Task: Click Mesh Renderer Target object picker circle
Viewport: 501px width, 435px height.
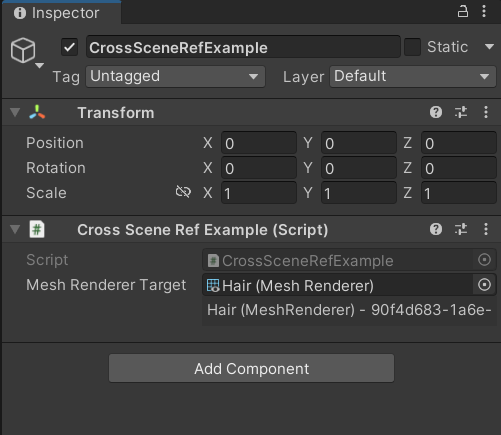Action: click(484, 285)
